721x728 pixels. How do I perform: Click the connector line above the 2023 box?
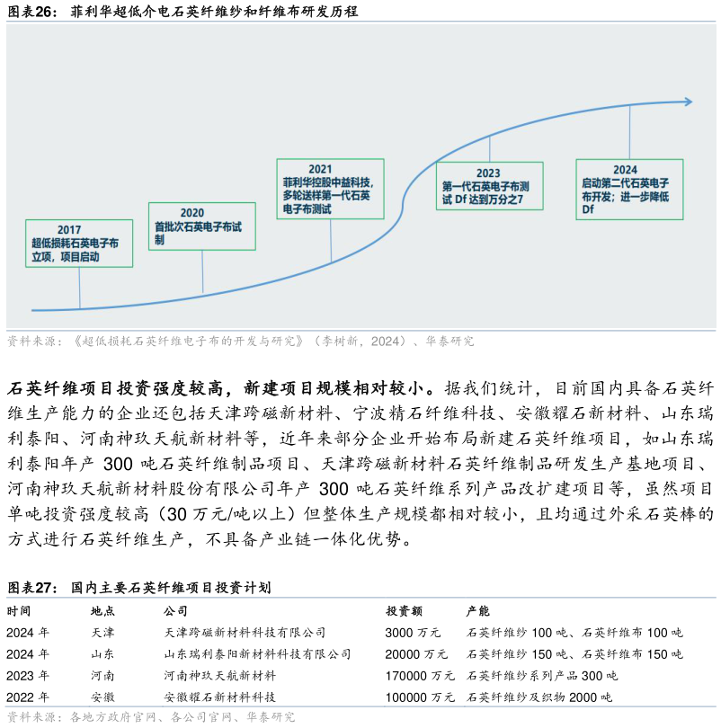tap(489, 149)
